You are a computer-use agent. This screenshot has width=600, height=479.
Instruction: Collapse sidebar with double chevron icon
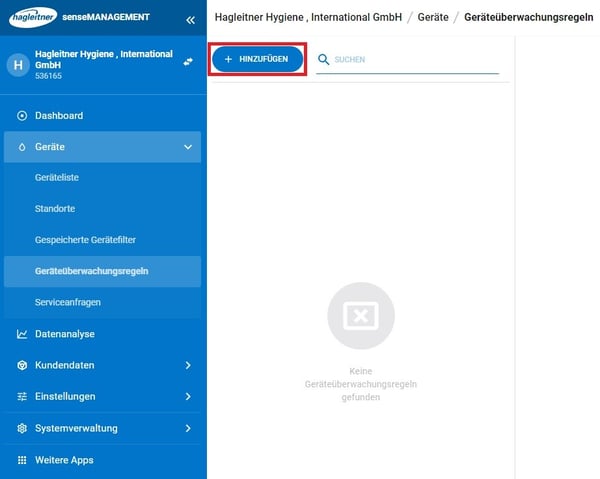click(x=190, y=18)
